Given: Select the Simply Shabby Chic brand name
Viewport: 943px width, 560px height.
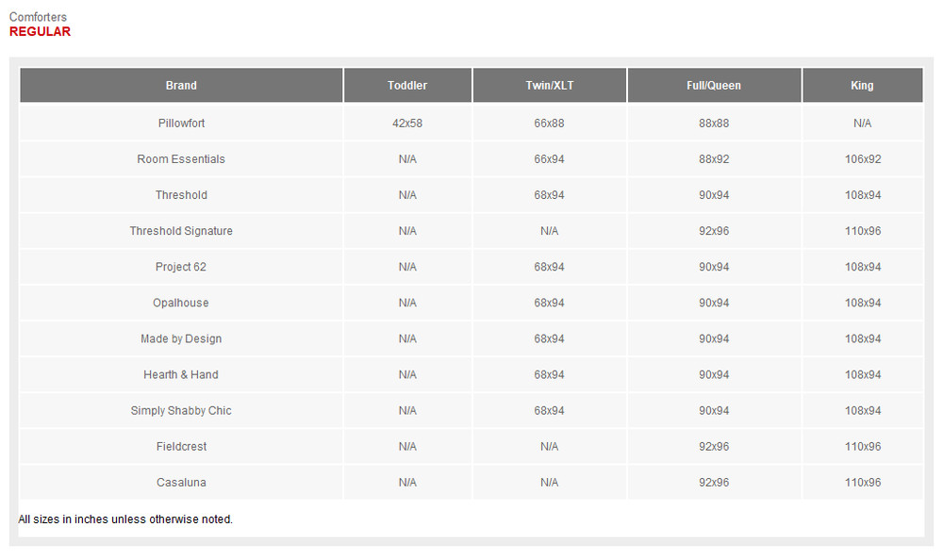Looking at the screenshot, I should pos(181,410).
